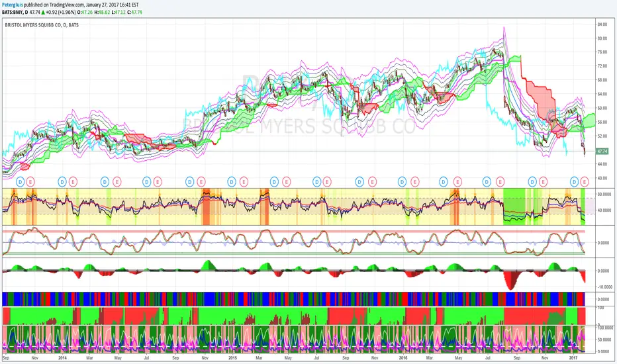Click the dividend D marker above Jul 2014
The height and width of the screenshot is (364, 617).
(147, 182)
